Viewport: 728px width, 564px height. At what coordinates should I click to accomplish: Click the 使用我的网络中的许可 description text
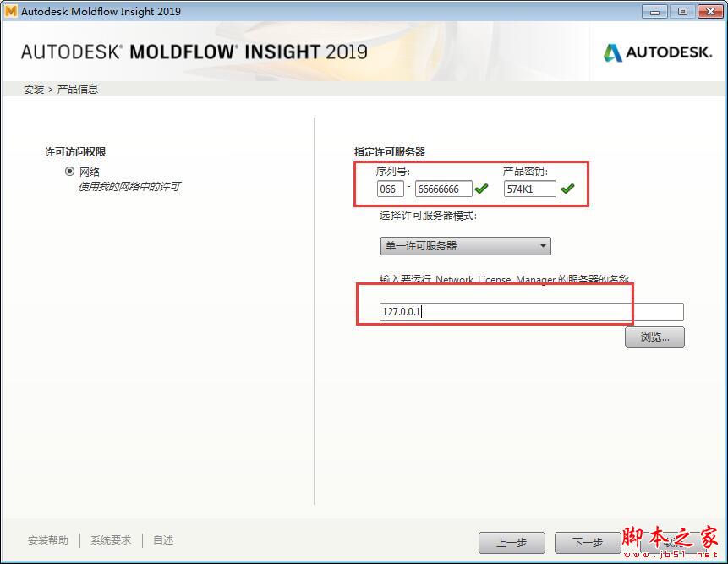click(129, 187)
